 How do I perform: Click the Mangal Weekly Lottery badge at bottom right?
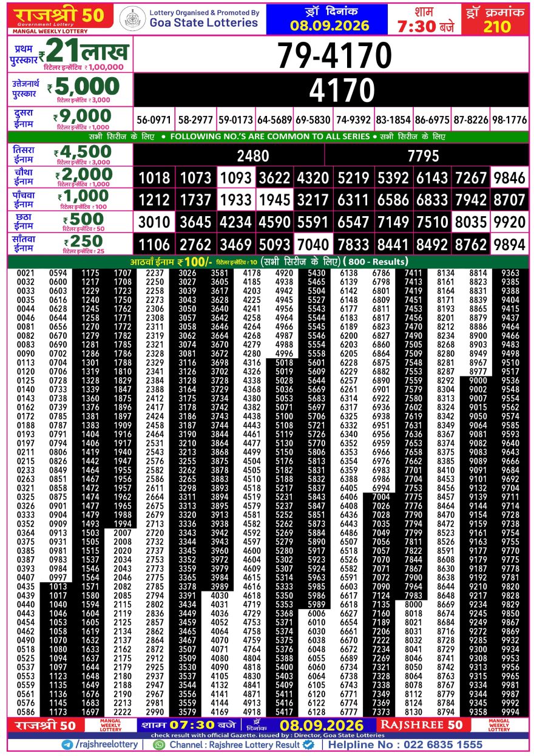tap(499, 725)
